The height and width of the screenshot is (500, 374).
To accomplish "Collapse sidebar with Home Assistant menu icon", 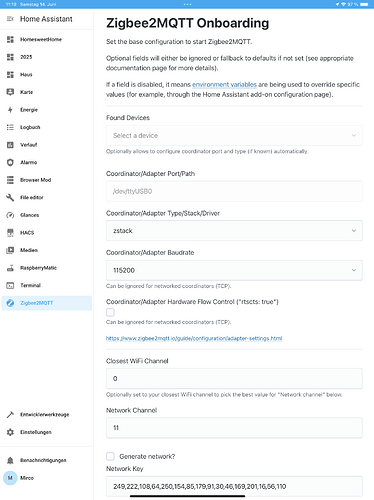I will pyautogui.click(x=10, y=19).
